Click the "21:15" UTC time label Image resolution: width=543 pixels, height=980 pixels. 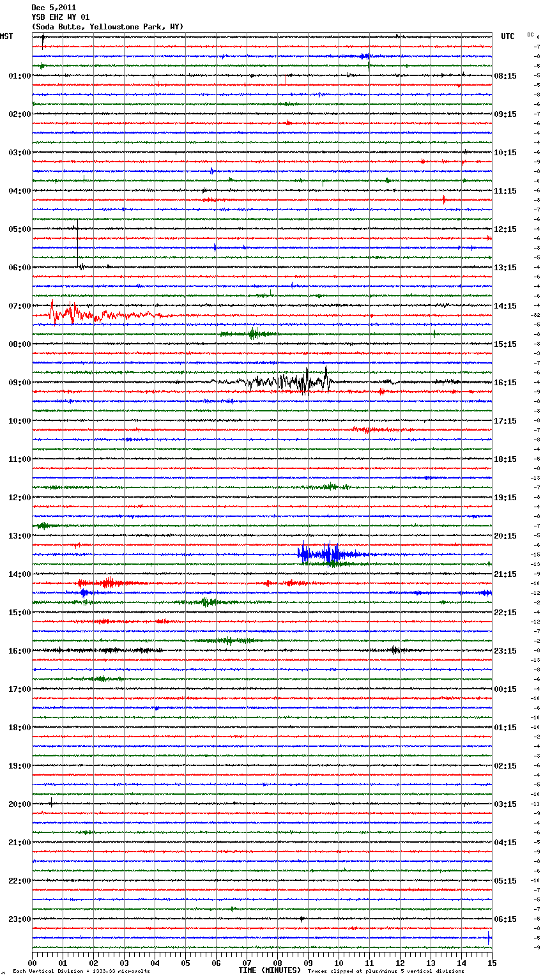click(x=505, y=574)
